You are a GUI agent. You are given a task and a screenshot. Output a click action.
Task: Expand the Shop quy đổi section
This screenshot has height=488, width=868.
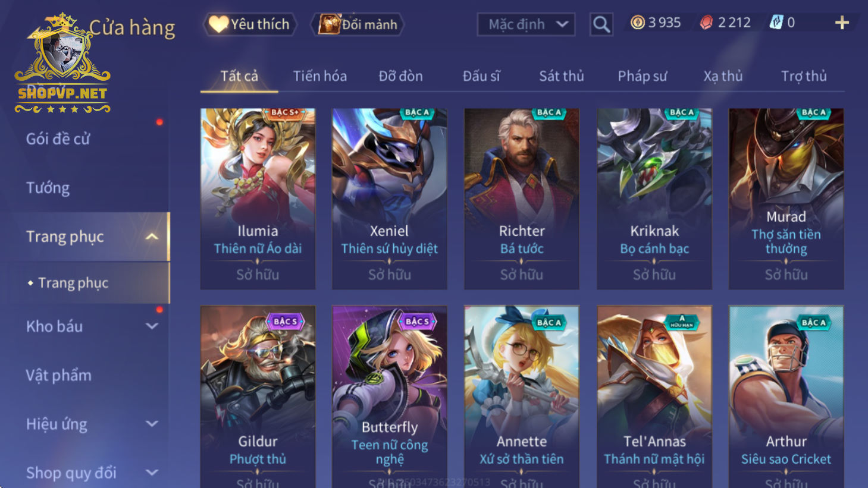(152, 473)
